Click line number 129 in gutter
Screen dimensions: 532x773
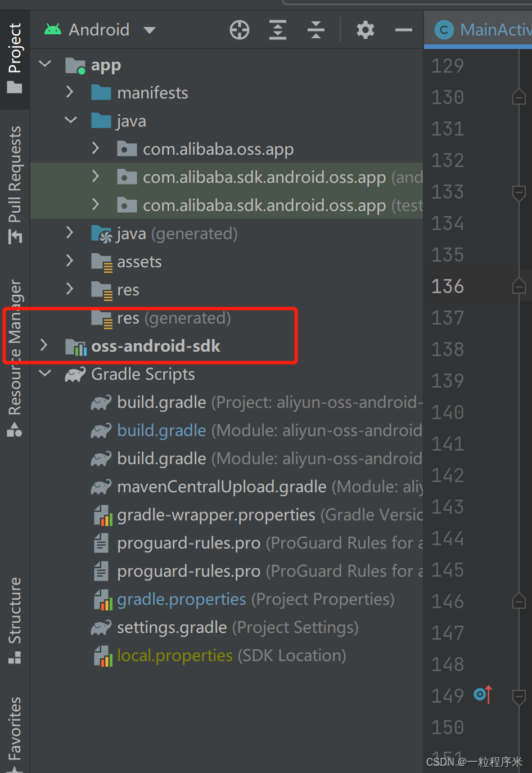(448, 66)
